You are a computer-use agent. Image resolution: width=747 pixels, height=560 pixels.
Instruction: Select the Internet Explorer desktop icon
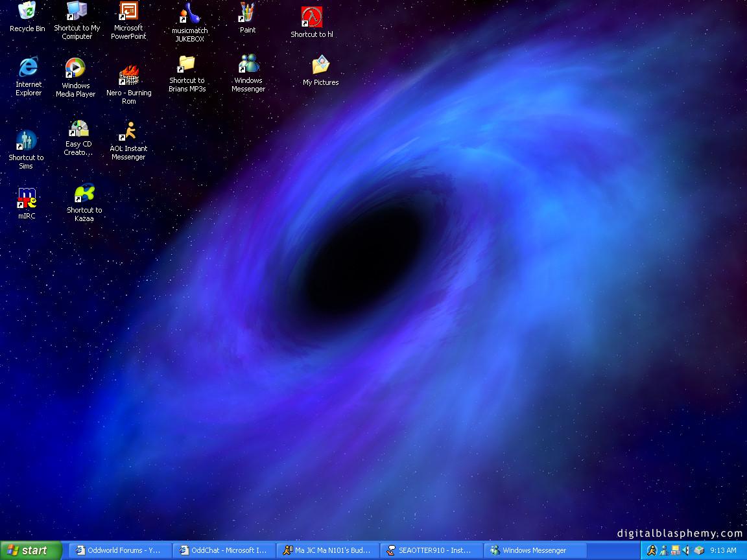29,67
